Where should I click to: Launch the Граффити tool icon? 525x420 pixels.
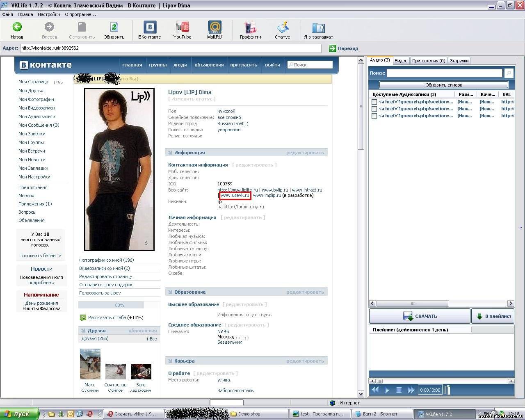(250, 27)
